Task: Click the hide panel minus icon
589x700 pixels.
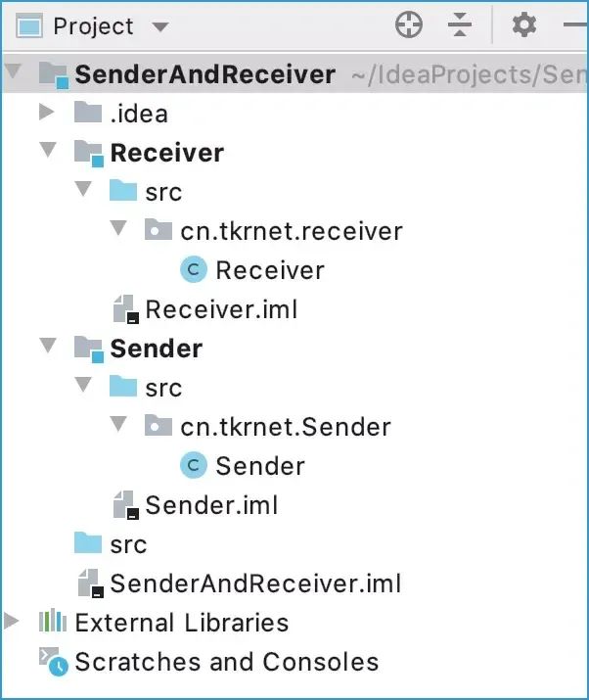Action: pyautogui.click(x=576, y=24)
